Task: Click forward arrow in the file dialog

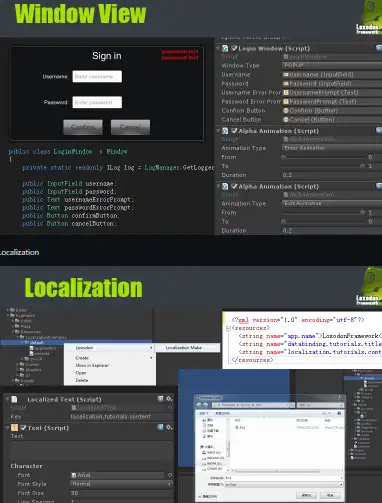Action: 206,405
